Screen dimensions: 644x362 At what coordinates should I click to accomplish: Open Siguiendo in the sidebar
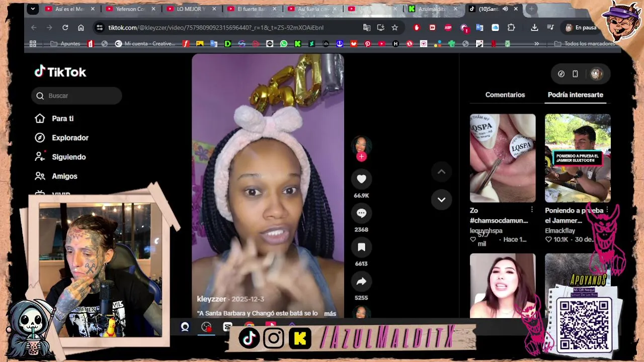click(60, 157)
